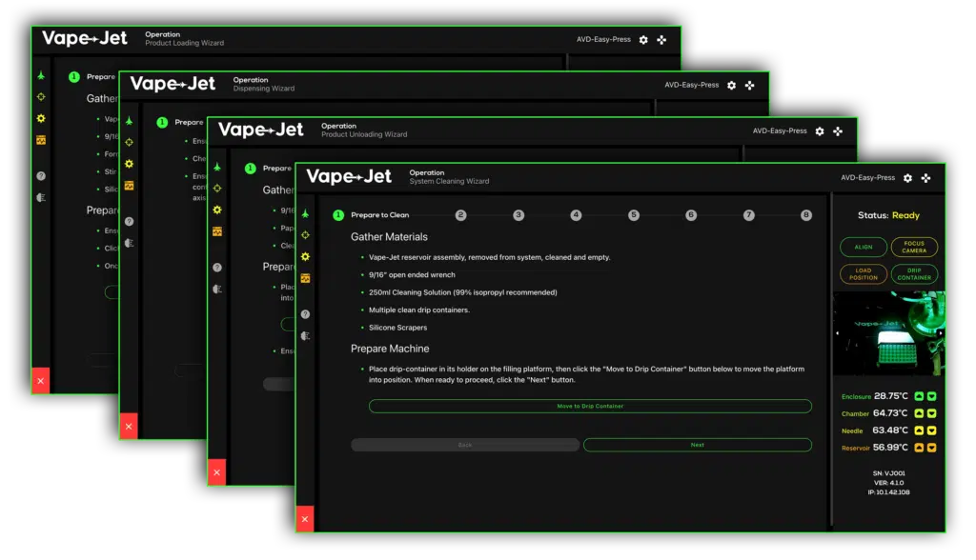Open the jet Operation icon in System Cleaning sidebar

(305, 213)
